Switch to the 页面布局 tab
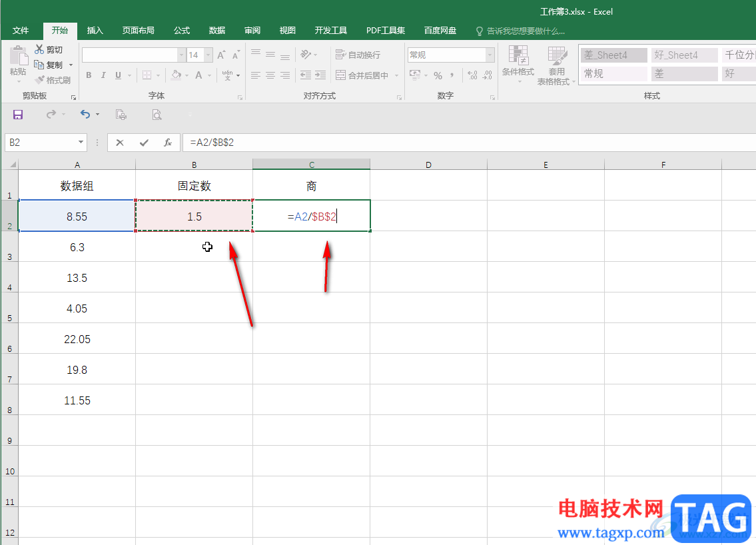Screen dimensions: 756x545 point(139,31)
